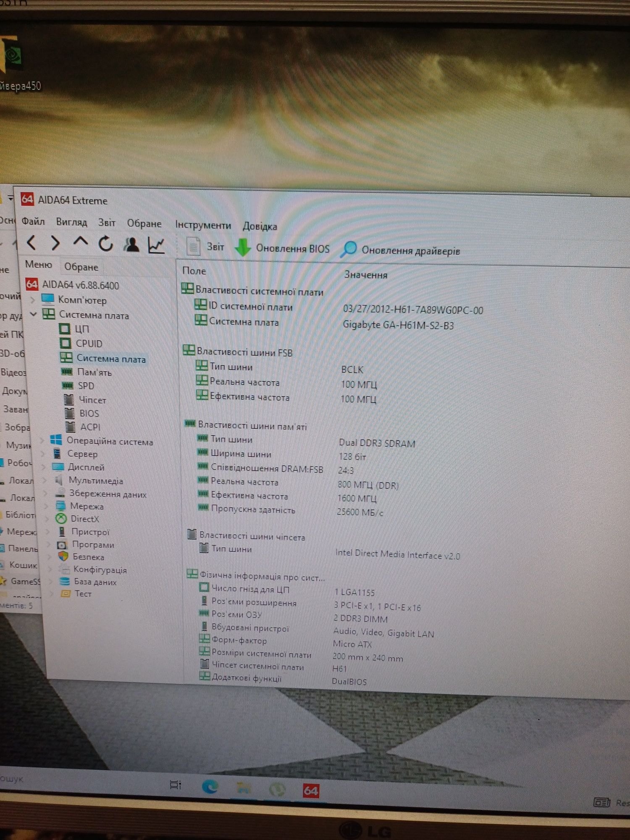Open the Звіт menu
630x840 pixels.
tap(107, 223)
